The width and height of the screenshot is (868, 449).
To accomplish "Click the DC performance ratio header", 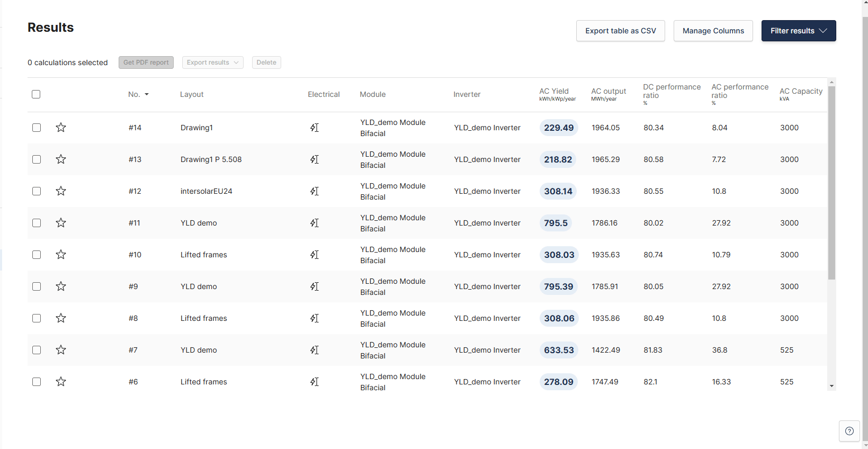I will click(x=672, y=94).
